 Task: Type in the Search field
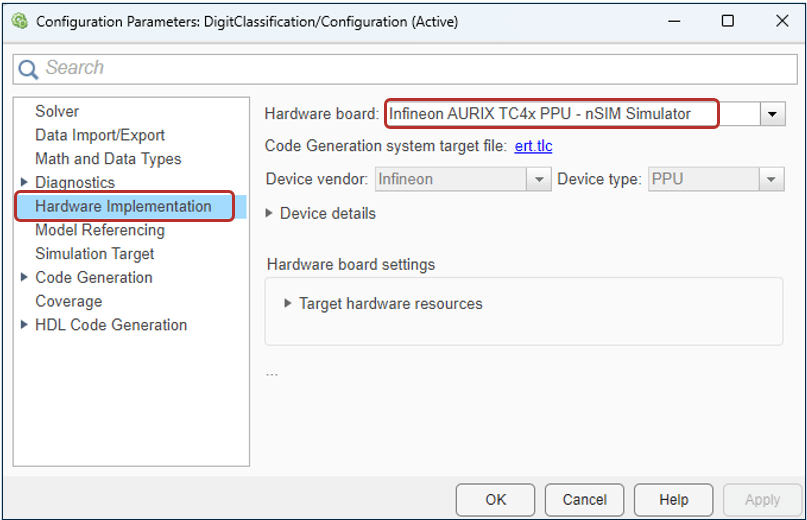click(400, 68)
